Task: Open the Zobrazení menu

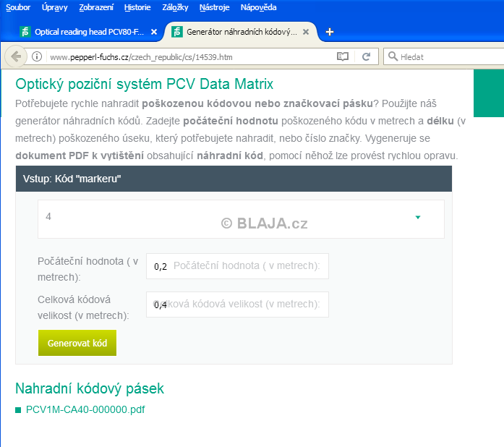Action: [x=96, y=7]
